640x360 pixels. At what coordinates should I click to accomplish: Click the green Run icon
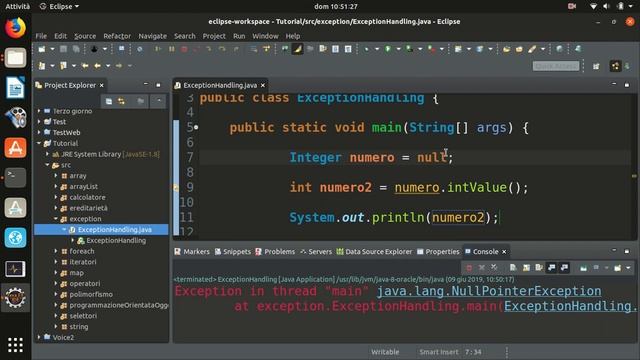point(388,49)
